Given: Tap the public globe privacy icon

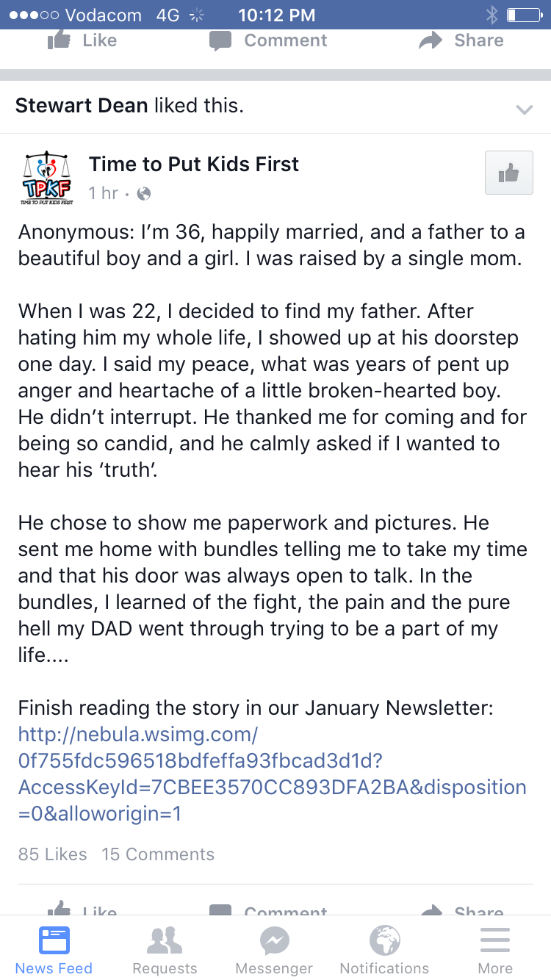Looking at the screenshot, I should (x=145, y=194).
